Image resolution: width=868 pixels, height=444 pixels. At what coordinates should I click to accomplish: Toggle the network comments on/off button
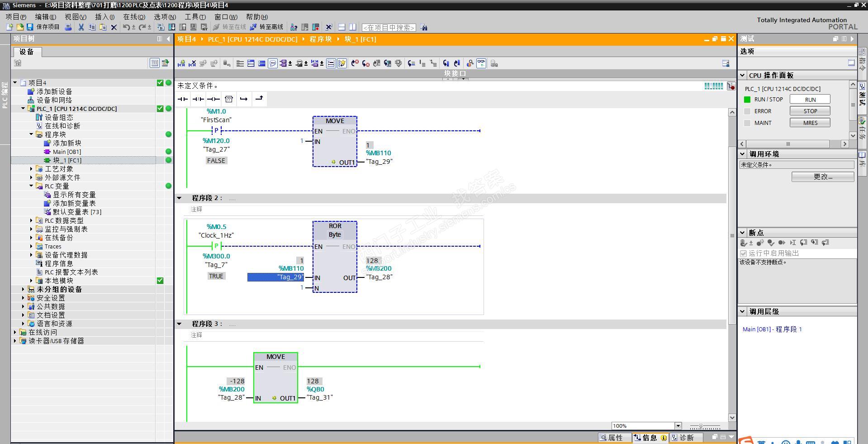[x=331, y=63]
